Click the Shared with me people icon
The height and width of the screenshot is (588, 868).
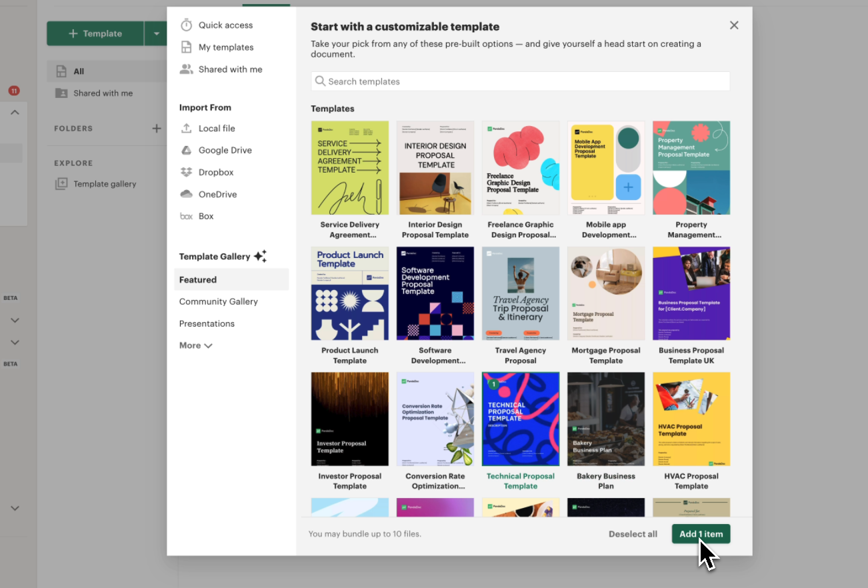click(187, 69)
